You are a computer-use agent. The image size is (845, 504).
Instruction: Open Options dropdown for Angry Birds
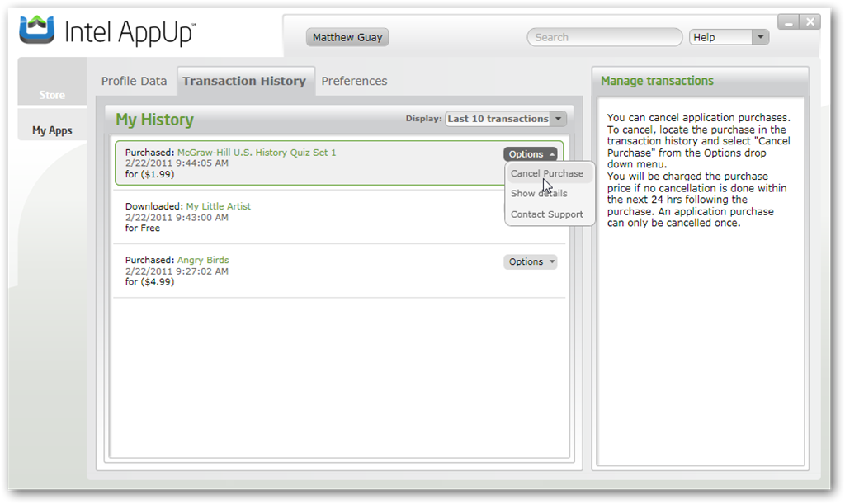point(531,261)
